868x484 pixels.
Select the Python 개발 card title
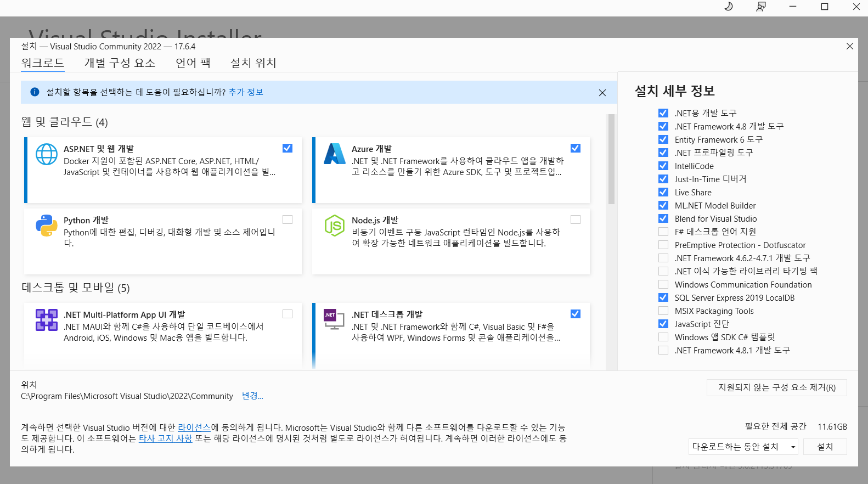86,220
